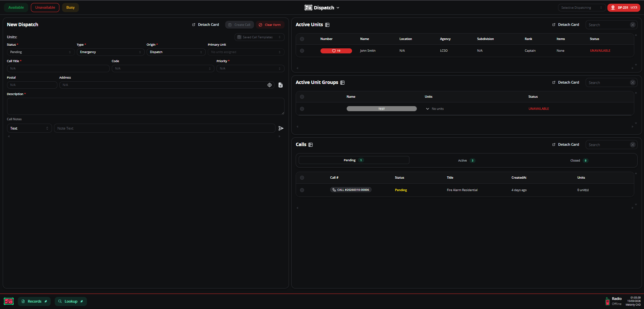The image size is (644, 309).
Task: Open the Primary Unit dropdown
Action: [246, 52]
